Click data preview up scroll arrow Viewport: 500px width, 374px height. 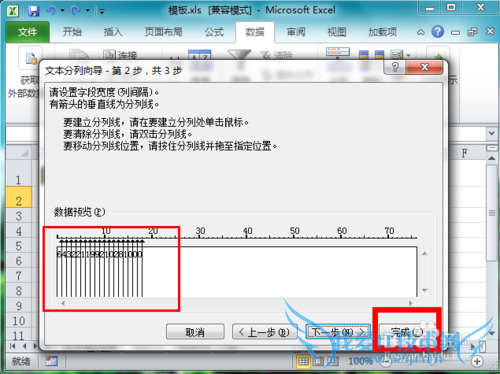425,254
